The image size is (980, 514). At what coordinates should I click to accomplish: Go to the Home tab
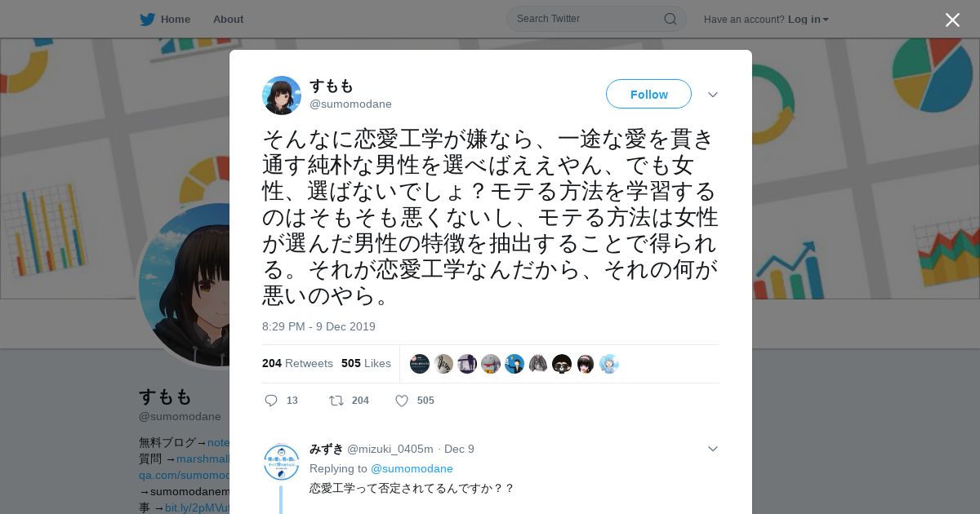click(176, 19)
